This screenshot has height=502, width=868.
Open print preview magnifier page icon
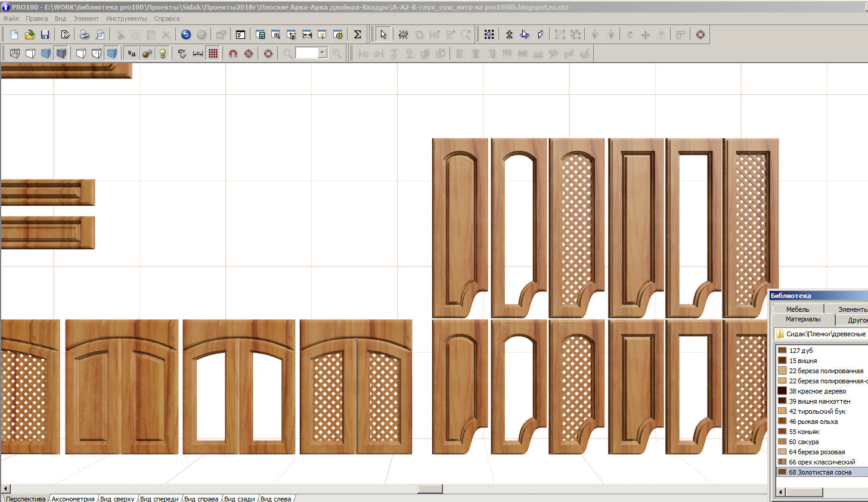[x=100, y=35]
